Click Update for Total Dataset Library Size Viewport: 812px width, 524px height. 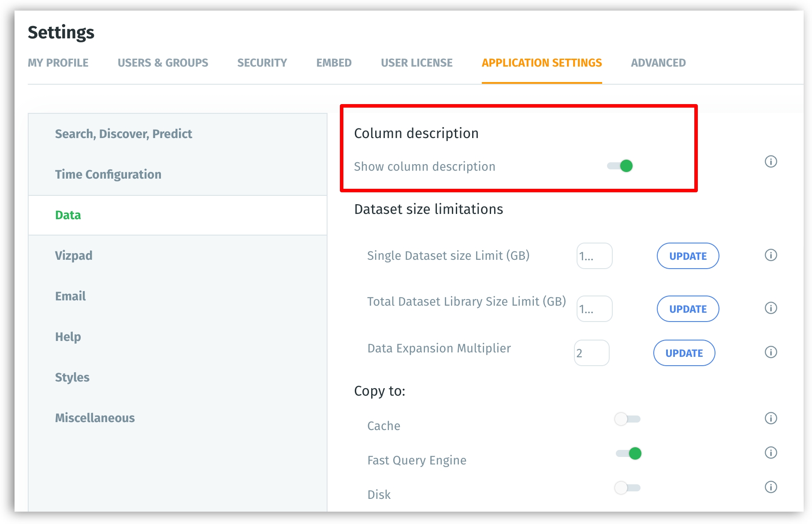click(688, 309)
